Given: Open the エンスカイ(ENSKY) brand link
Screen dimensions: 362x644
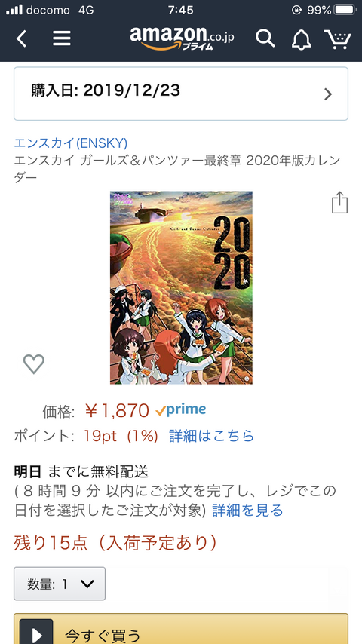Looking at the screenshot, I should [71, 143].
